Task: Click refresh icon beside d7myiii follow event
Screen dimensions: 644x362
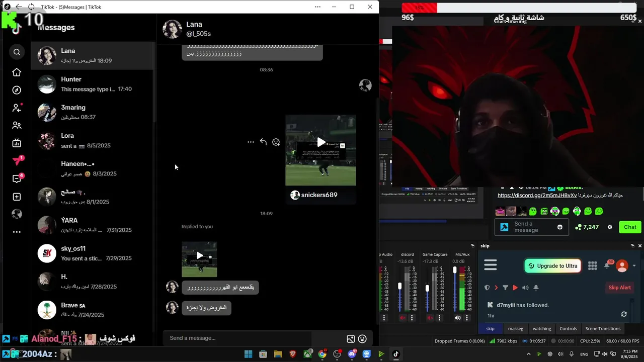Action: click(x=624, y=314)
